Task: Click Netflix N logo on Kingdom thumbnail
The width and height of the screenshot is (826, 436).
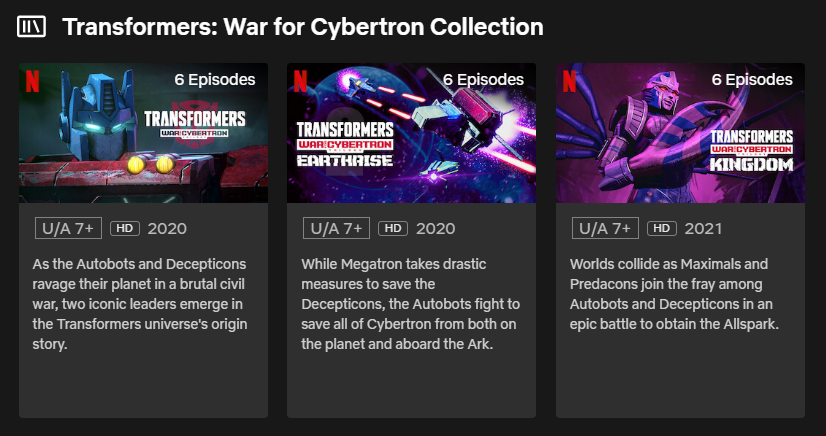Action: pyautogui.click(x=569, y=81)
